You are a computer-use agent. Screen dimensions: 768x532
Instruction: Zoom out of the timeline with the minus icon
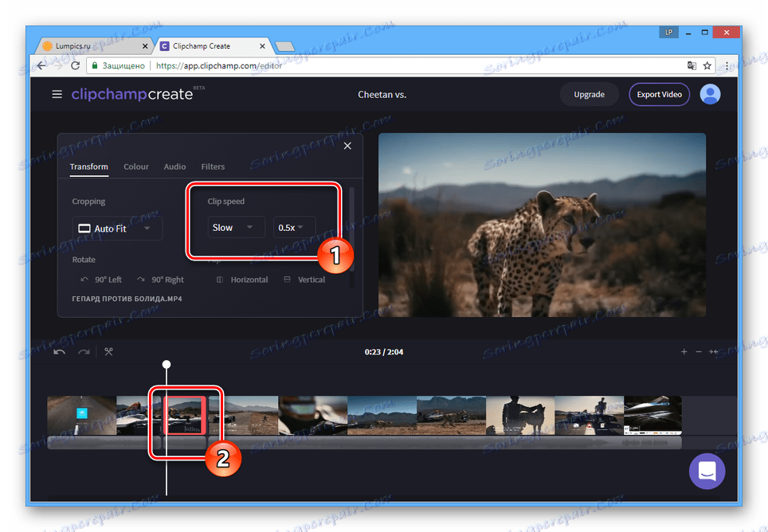tap(700, 351)
